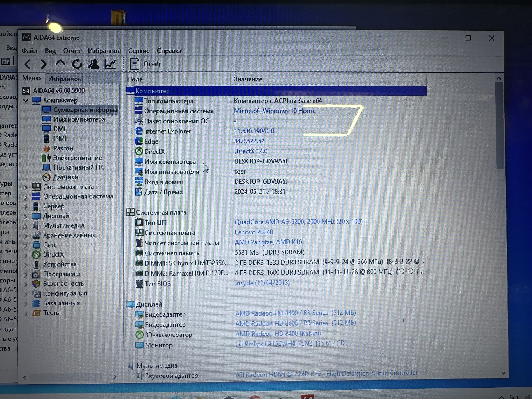This screenshot has height=399, width=532.
Task: Click the Тип ЦП processor icon
Action: [x=139, y=222]
